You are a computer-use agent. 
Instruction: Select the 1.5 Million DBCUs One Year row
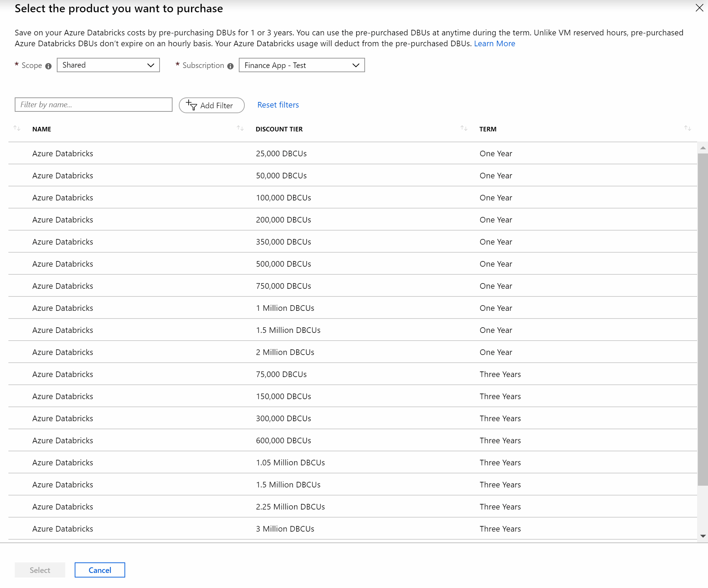pyautogui.click(x=353, y=330)
